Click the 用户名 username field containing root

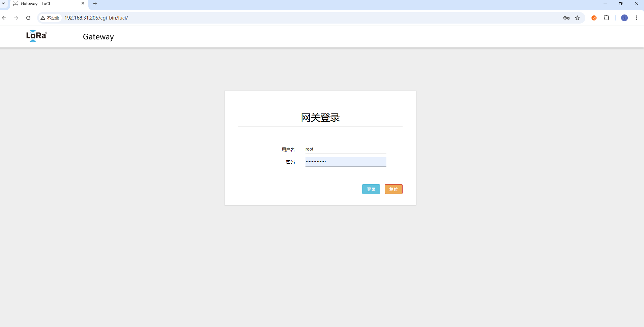[x=345, y=149]
